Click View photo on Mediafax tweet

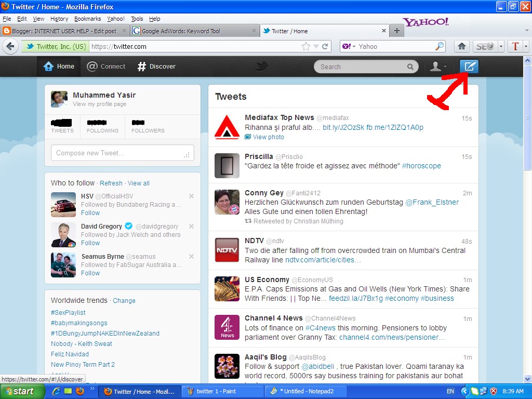[x=264, y=137]
